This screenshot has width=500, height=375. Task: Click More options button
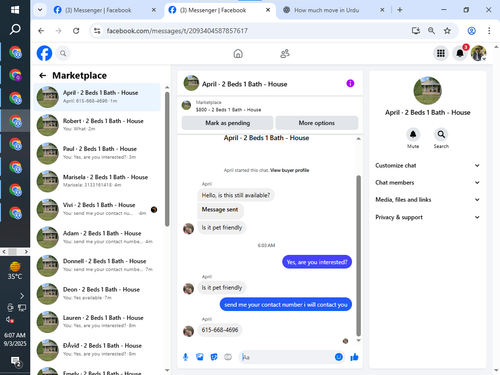pyautogui.click(x=317, y=123)
